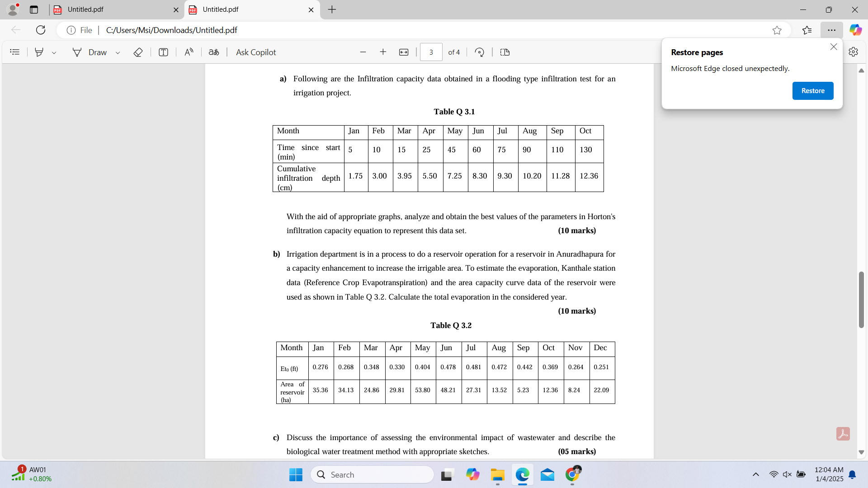Toggle the Page view layout button
The height and width of the screenshot is (488, 868).
point(505,52)
